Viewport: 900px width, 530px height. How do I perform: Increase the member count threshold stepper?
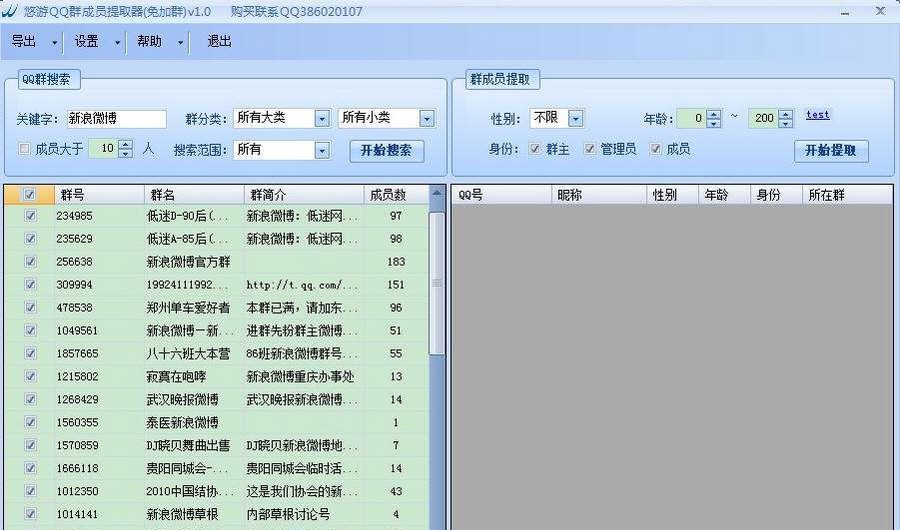pyautogui.click(x=126, y=145)
